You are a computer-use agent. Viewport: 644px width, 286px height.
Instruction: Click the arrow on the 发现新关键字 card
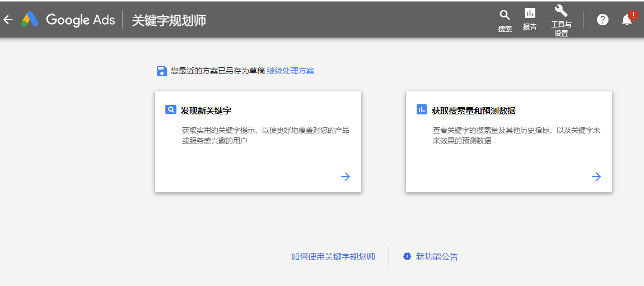[x=346, y=177]
